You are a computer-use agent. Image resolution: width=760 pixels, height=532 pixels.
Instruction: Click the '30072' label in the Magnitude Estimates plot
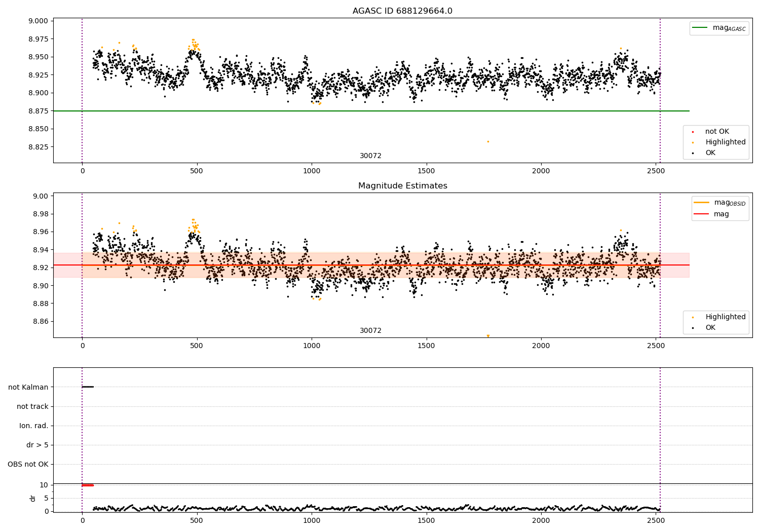370,331
